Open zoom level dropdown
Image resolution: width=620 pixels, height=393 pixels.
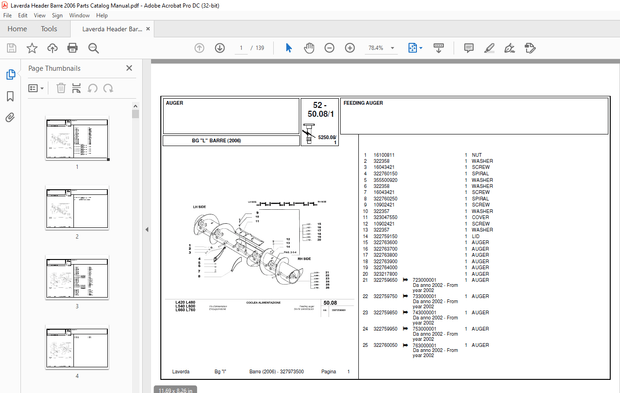point(393,48)
